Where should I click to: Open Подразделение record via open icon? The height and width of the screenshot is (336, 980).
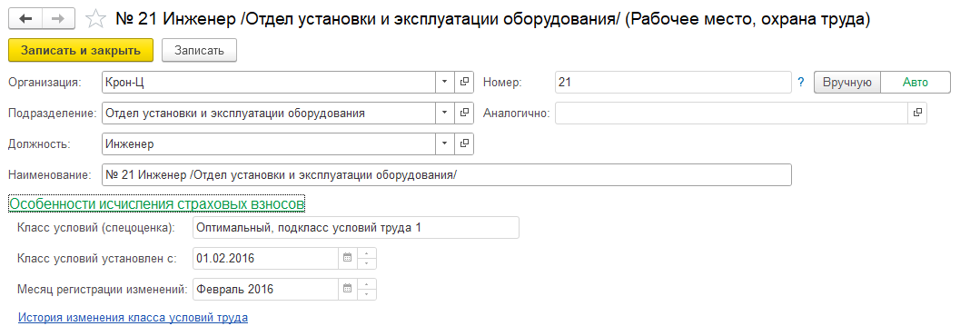click(464, 113)
